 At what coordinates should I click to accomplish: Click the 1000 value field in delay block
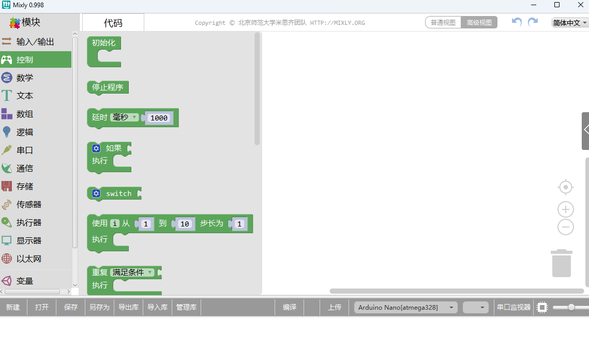coord(159,118)
